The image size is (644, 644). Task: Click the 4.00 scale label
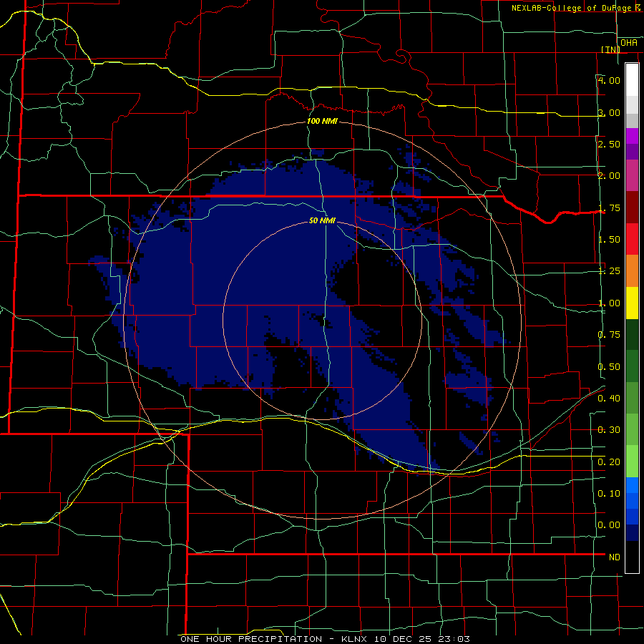[x=609, y=80]
